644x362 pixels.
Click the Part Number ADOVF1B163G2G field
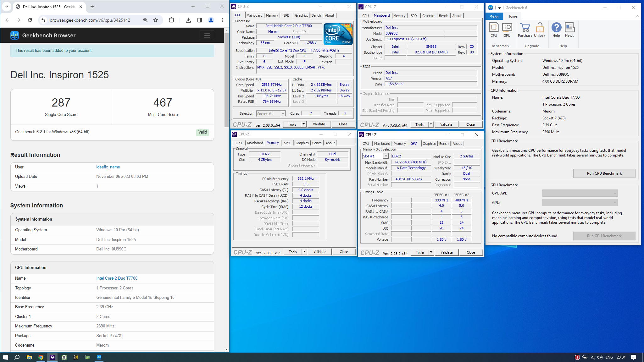tap(411, 179)
